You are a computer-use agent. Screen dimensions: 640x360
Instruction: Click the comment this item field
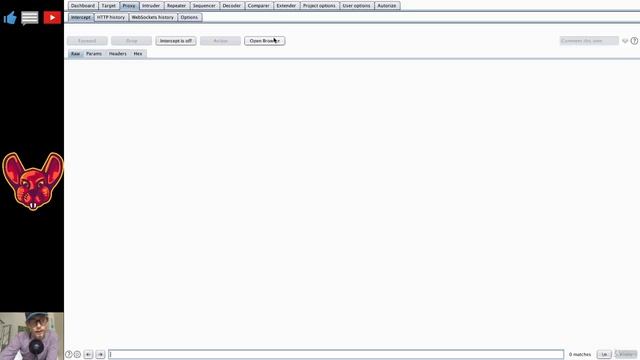(x=589, y=41)
